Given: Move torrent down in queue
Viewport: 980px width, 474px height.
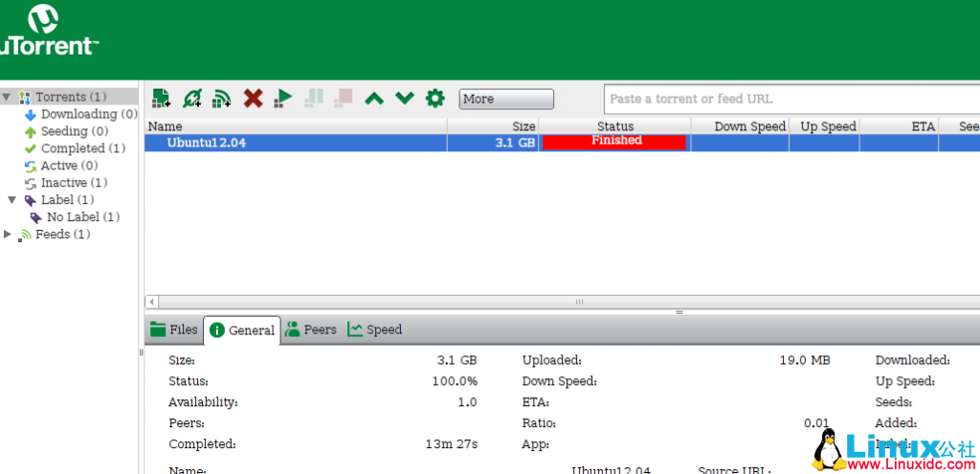Looking at the screenshot, I should 405,99.
